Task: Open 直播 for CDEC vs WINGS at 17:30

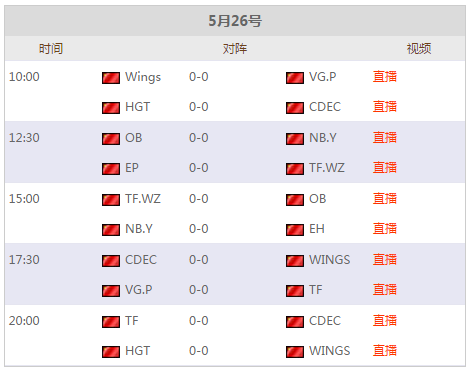Action: [385, 260]
